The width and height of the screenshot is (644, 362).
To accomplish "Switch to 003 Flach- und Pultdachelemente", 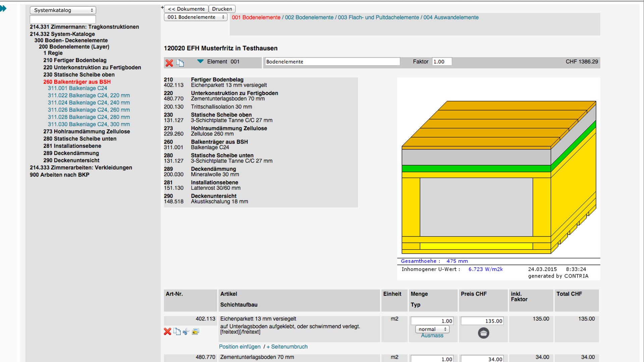I will 378,17.
